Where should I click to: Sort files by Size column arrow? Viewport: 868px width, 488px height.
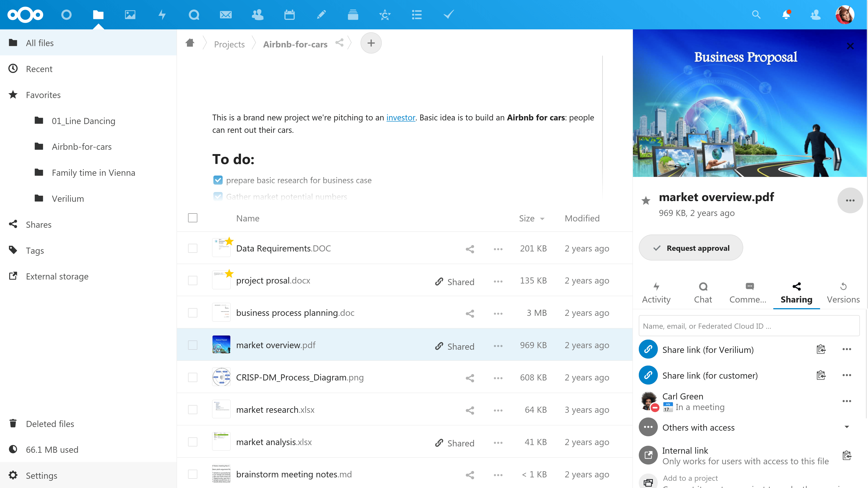pos(542,218)
